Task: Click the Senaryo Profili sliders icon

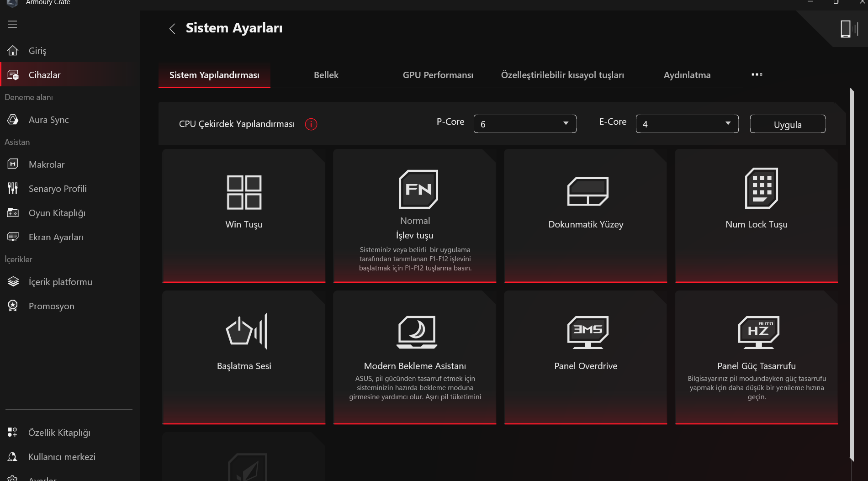Action: (x=13, y=188)
